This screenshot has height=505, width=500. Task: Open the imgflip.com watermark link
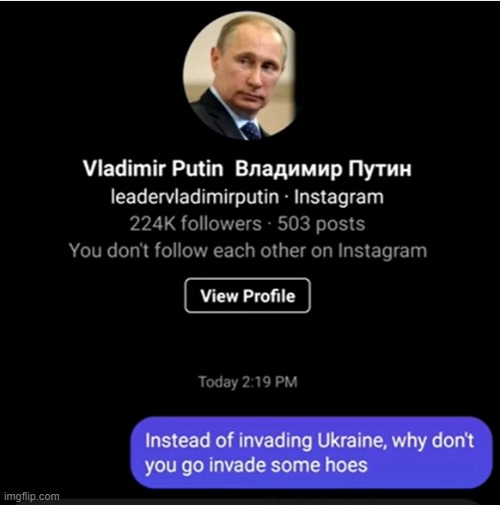32,496
